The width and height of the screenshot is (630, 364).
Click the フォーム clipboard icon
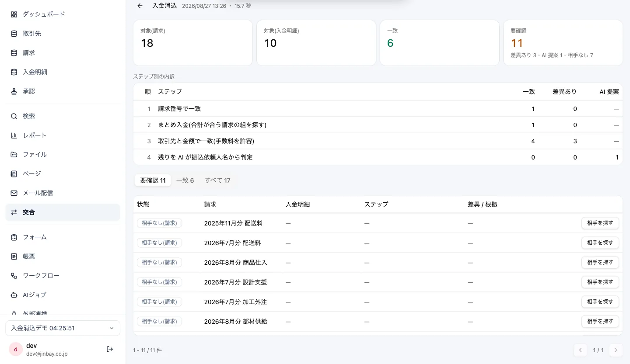[x=14, y=237]
